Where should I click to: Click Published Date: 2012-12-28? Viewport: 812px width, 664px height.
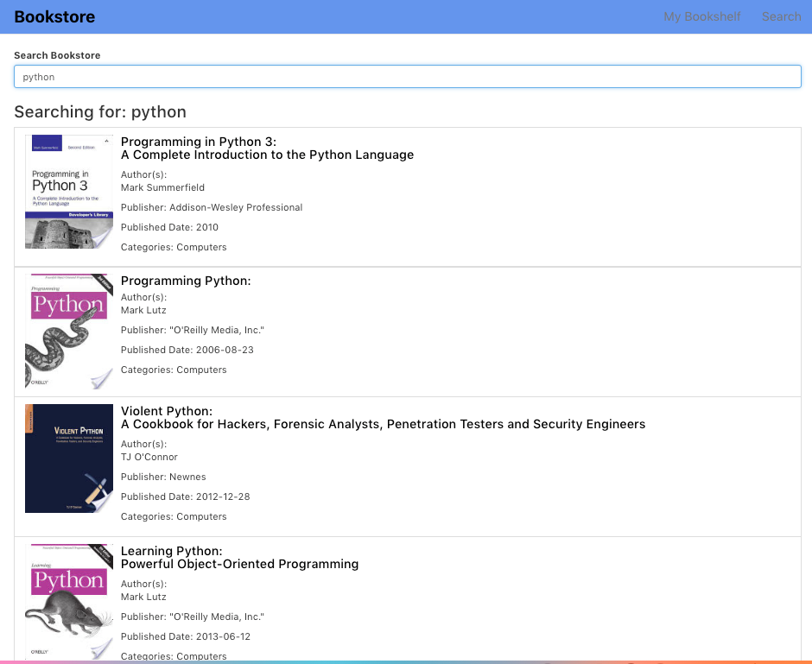186,496
